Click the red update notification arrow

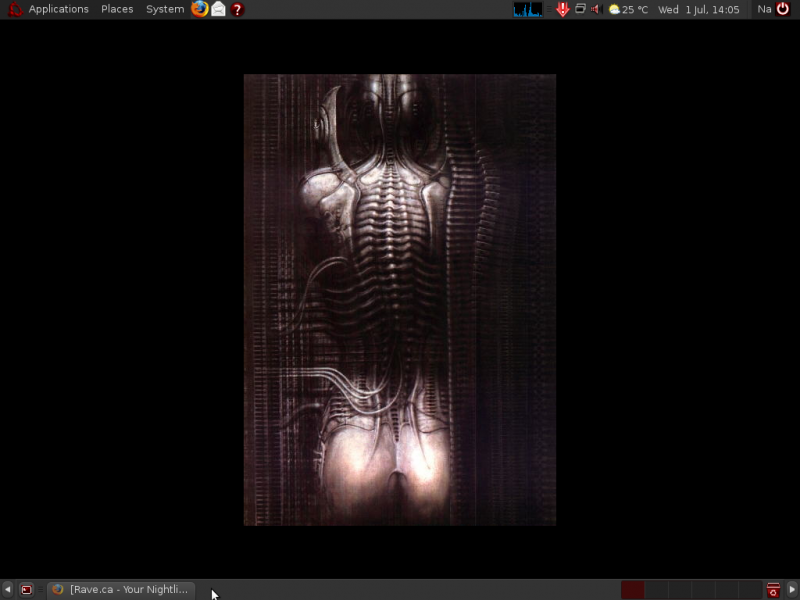tap(563, 9)
